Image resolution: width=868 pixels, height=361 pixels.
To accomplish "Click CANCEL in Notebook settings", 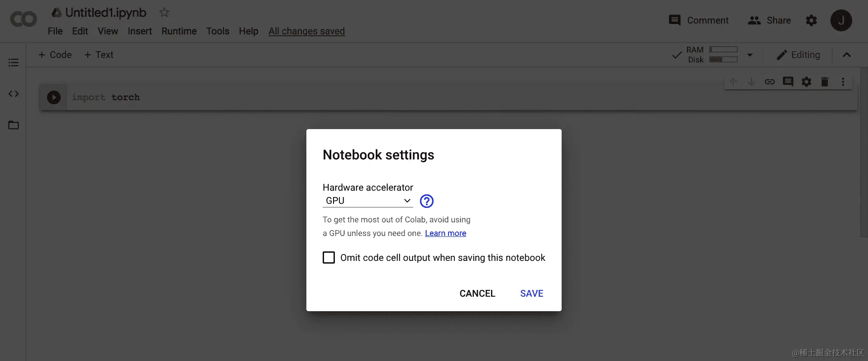I will coord(477,294).
